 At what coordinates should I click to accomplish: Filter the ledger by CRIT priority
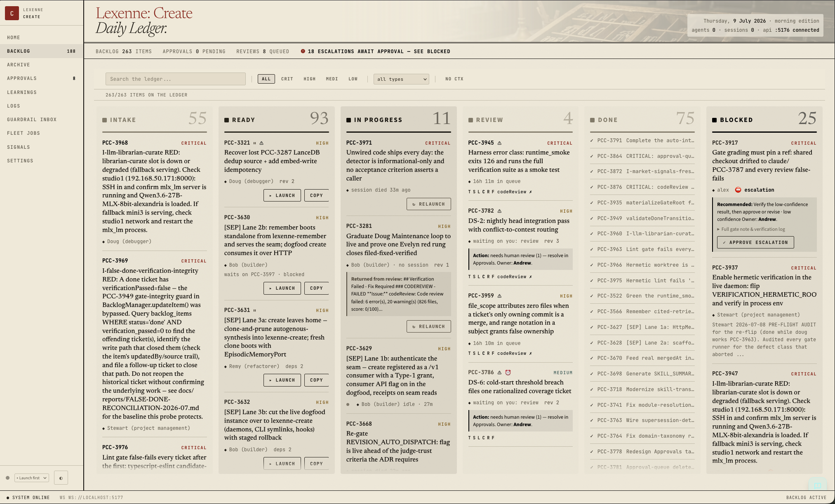pyautogui.click(x=287, y=79)
